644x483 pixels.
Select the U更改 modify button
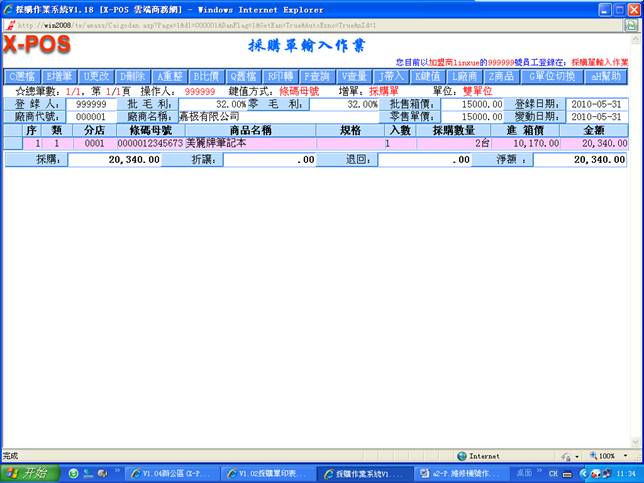[98, 76]
